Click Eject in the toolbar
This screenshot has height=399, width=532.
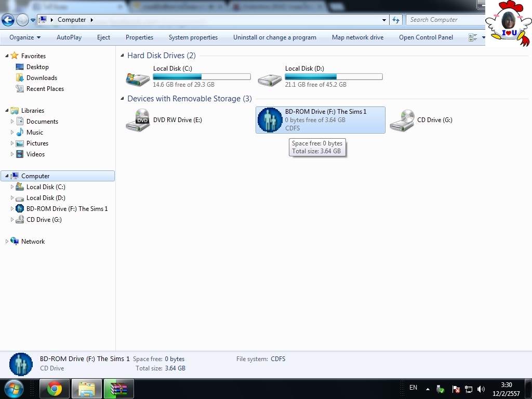coord(103,37)
